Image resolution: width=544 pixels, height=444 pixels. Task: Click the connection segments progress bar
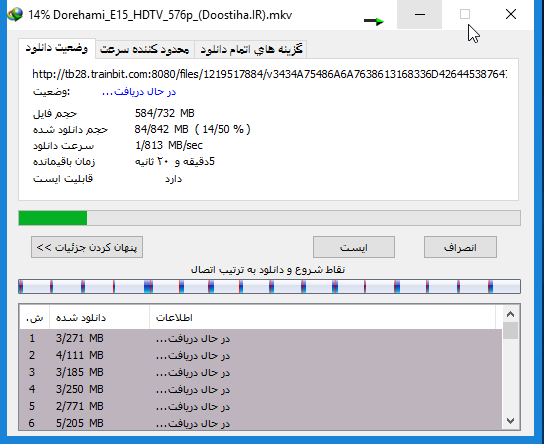(269, 287)
